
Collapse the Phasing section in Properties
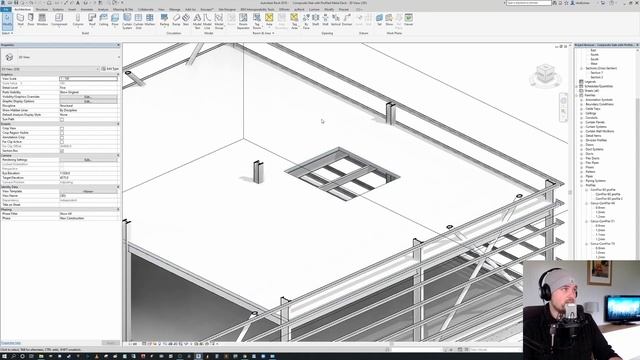118,209
